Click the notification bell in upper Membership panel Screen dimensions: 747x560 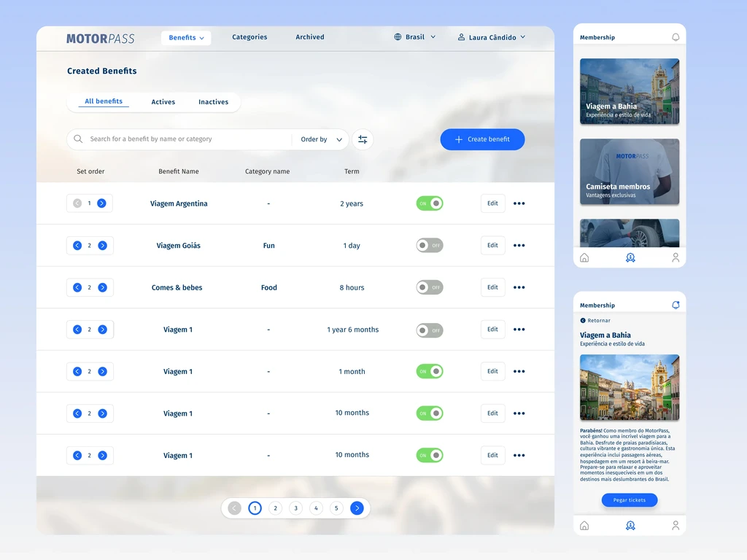[x=675, y=37]
